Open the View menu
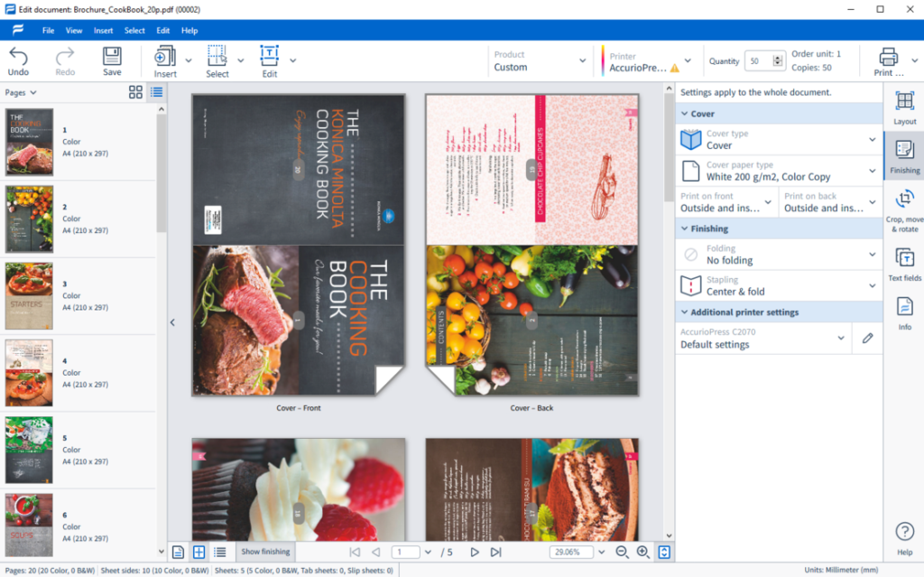Image resolution: width=924 pixels, height=577 pixels. (x=74, y=31)
